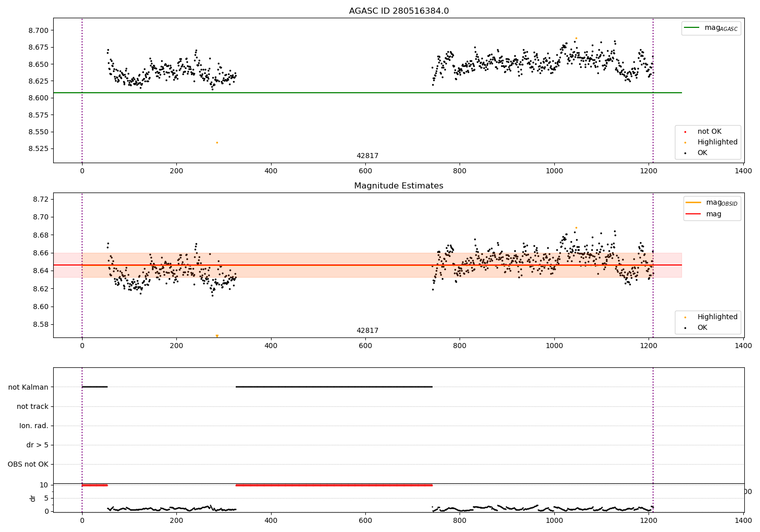This screenshot has width=760, height=532.
Task: Click the 8.66 y-axis tick label
Action: coord(41,253)
